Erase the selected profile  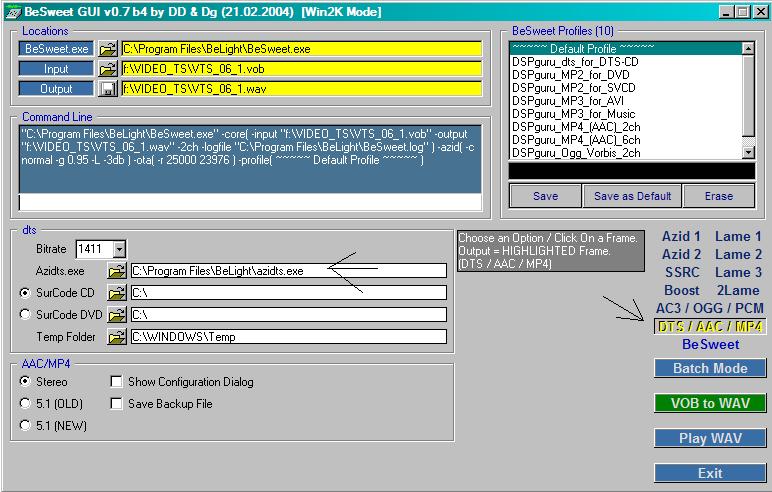click(719, 196)
